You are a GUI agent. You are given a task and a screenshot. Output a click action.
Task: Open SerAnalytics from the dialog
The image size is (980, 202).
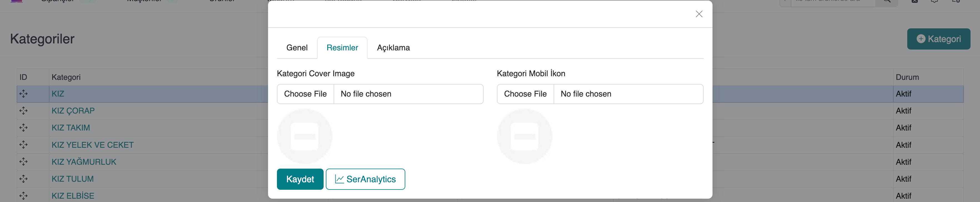(x=365, y=179)
